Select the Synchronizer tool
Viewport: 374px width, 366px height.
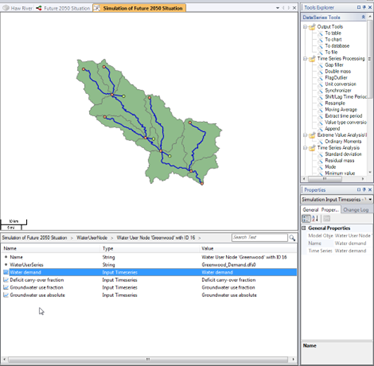point(338,90)
